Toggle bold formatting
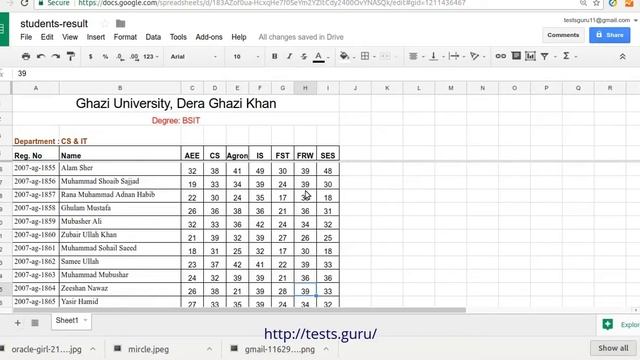640x360 pixels. pos(274,56)
